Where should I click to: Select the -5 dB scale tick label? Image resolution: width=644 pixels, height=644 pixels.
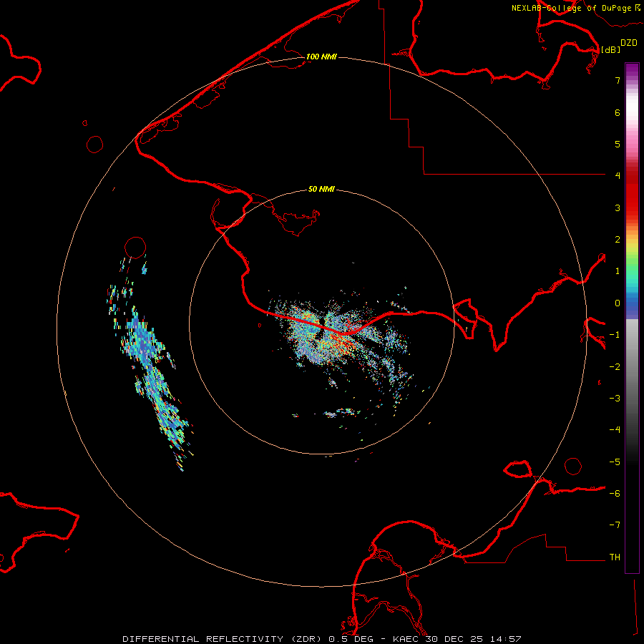(x=615, y=462)
